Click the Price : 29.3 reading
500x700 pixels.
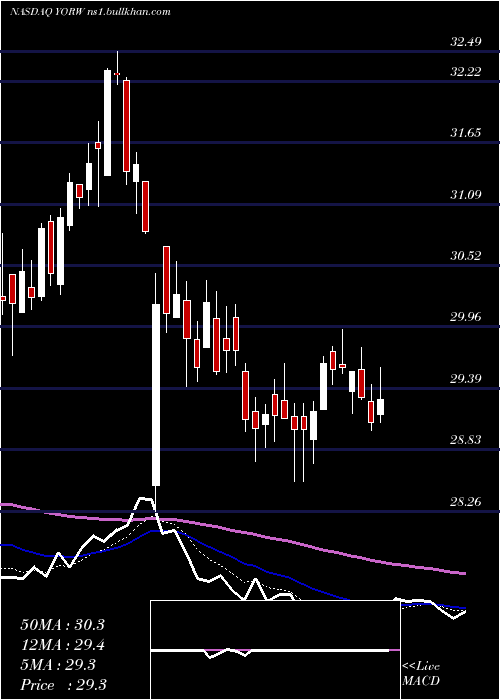click(x=63, y=685)
